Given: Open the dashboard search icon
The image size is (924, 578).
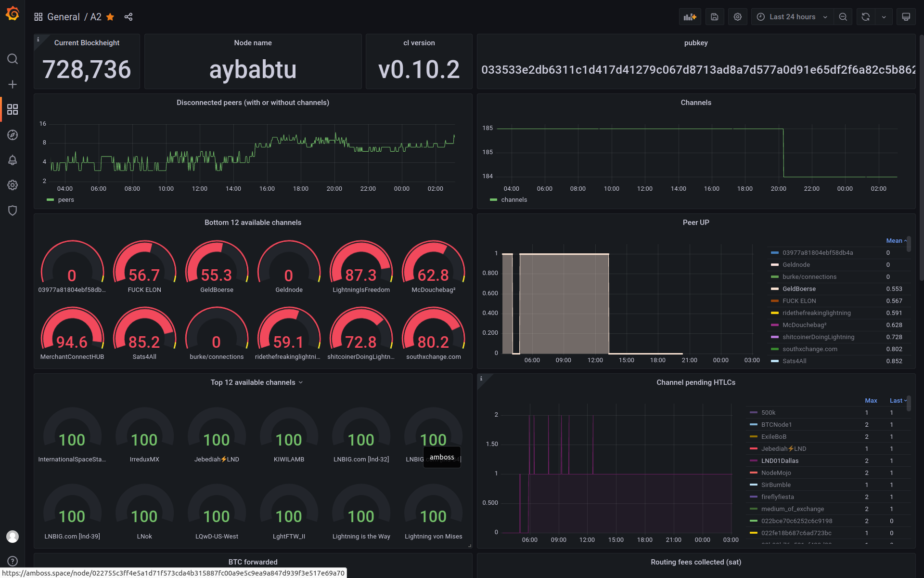Looking at the screenshot, I should pos(13,59).
